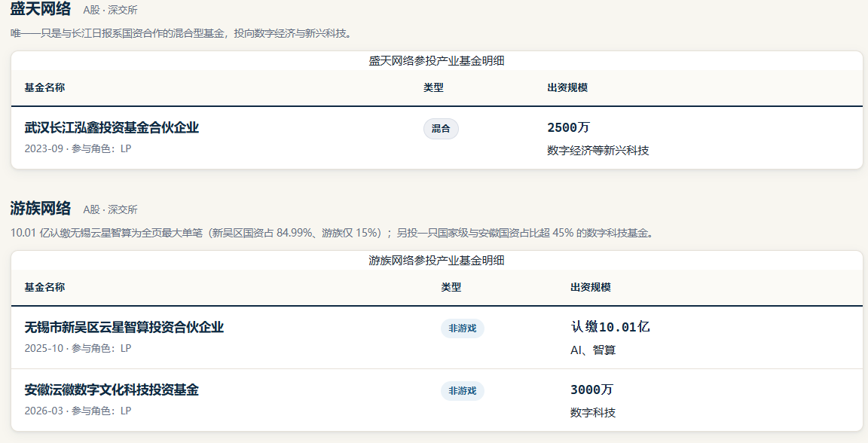Screen dimensions: 868x443
Task: Select the 盛天网络参投产业基金明细 table caption
Action: coord(437,61)
